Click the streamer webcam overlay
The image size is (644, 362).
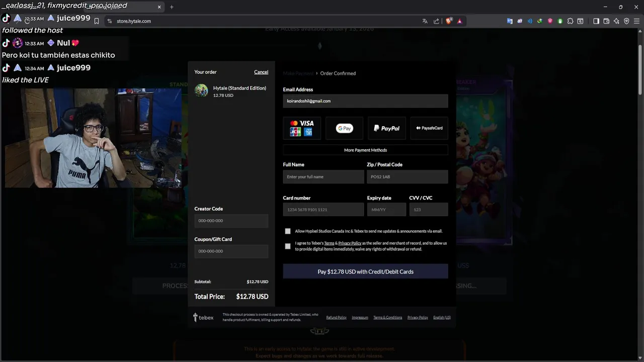93,138
